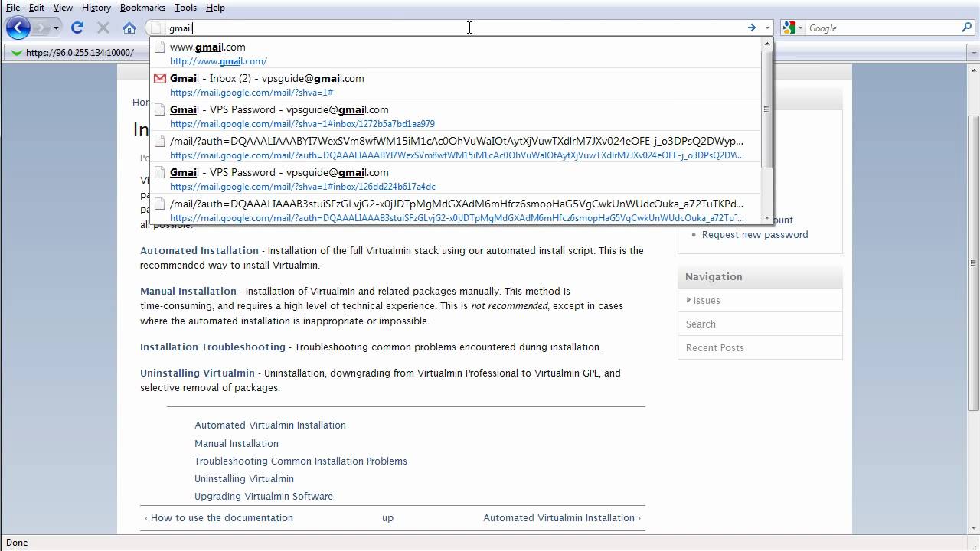Click the suggestion list scrollbar thumb

[x=767, y=109]
